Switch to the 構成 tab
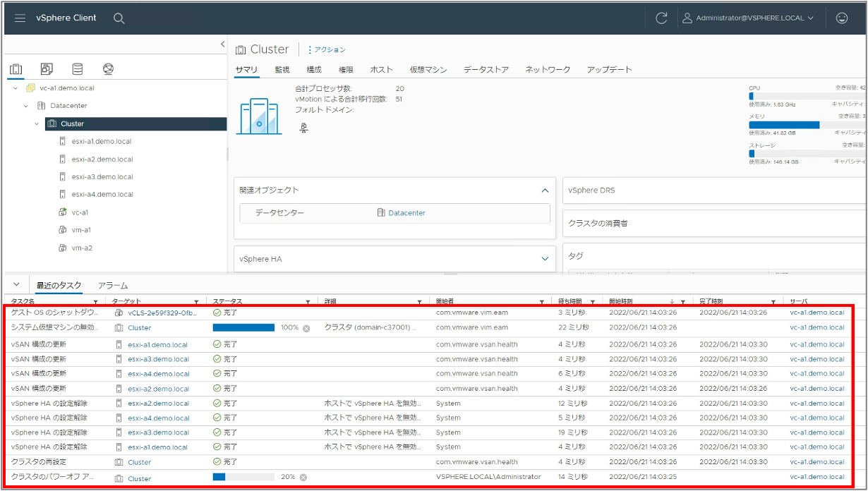This screenshot has height=491, width=868. (x=314, y=69)
